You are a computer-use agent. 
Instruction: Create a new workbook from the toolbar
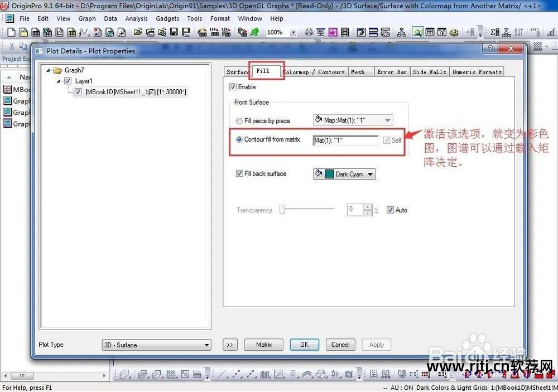point(36,32)
